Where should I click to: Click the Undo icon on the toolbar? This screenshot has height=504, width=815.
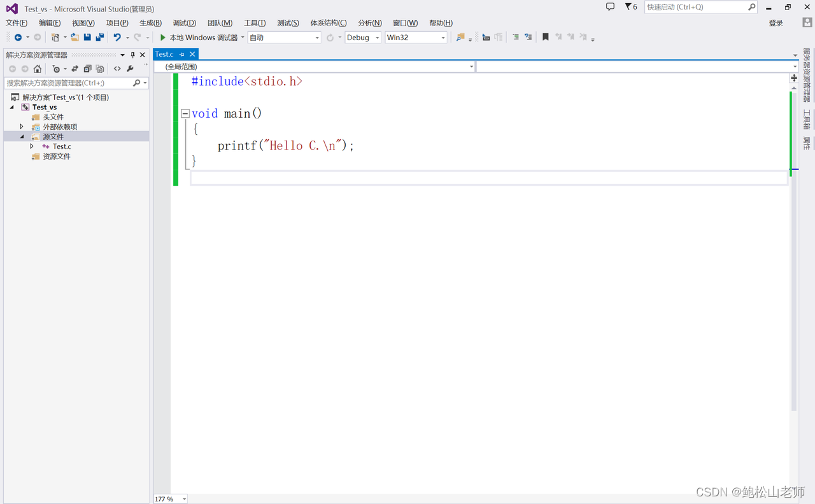coord(117,37)
